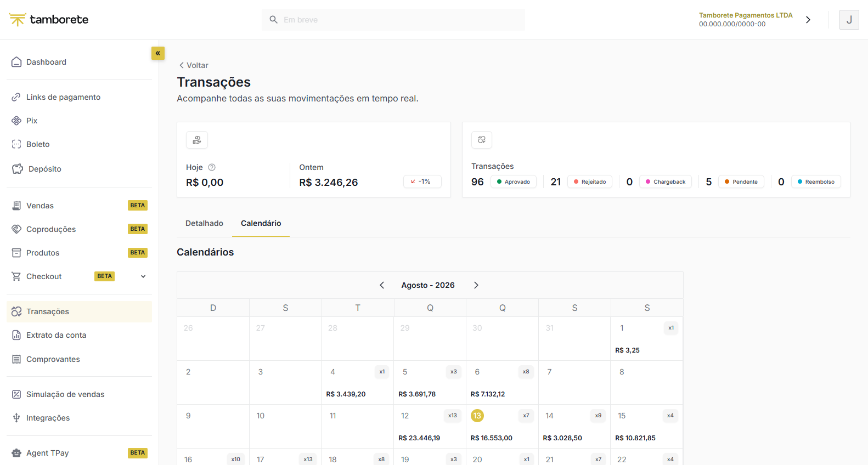Collapse the sidebar with the double-chevron button
The height and width of the screenshot is (465, 868).
coord(158,53)
